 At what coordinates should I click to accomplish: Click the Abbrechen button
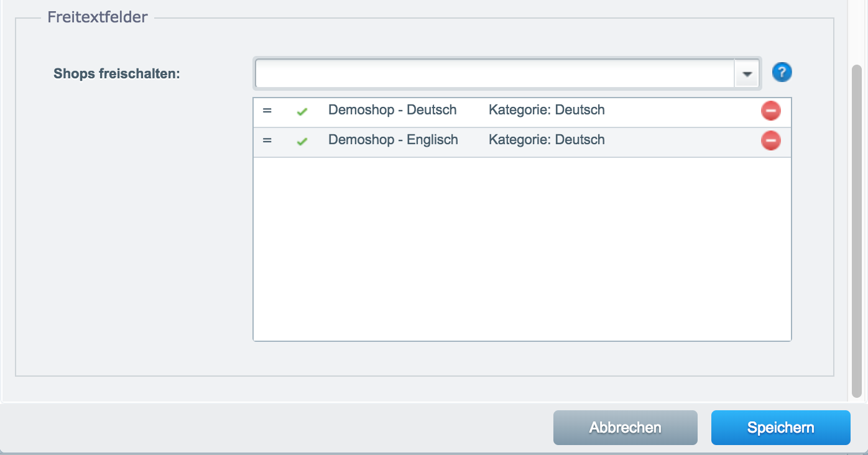pos(626,428)
